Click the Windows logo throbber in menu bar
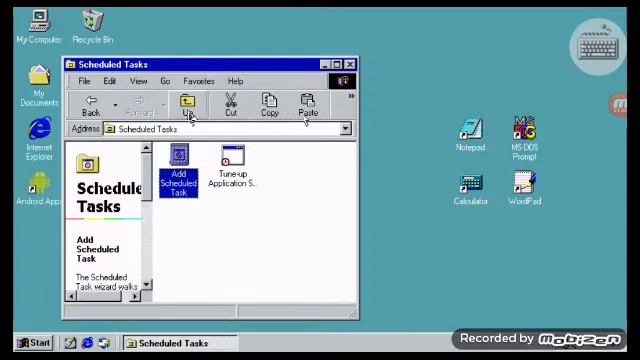The width and height of the screenshot is (640, 360). point(342,81)
